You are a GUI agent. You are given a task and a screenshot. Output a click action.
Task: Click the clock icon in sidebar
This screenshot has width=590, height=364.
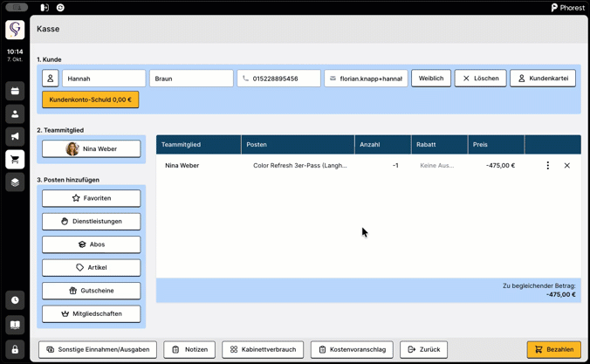point(15,300)
